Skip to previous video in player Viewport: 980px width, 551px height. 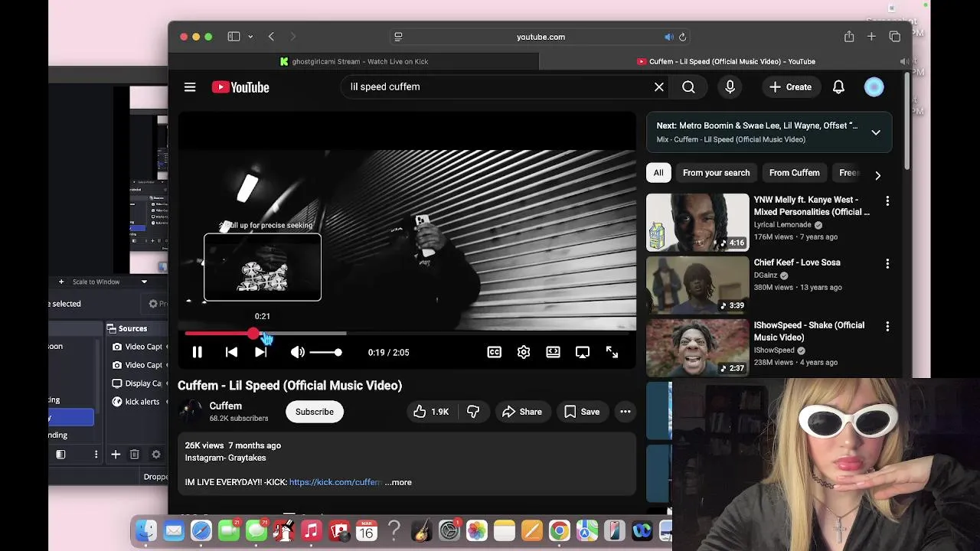click(231, 352)
